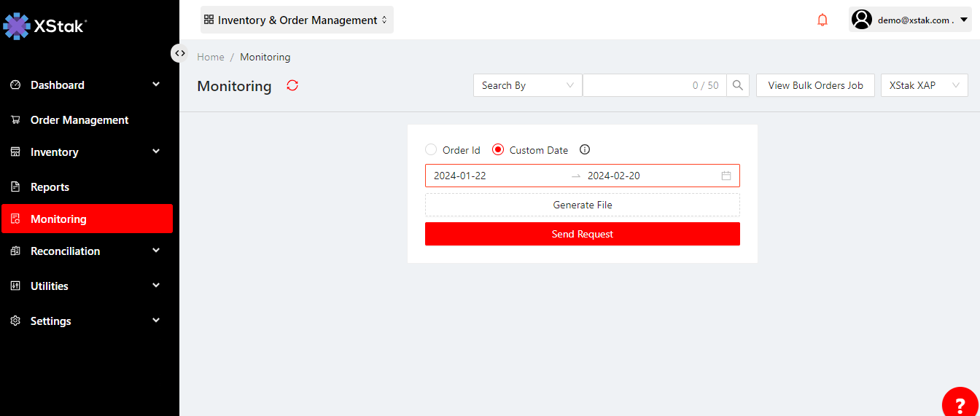Click the notification bell icon
The height and width of the screenshot is (416, 980).
click(822, 20)
